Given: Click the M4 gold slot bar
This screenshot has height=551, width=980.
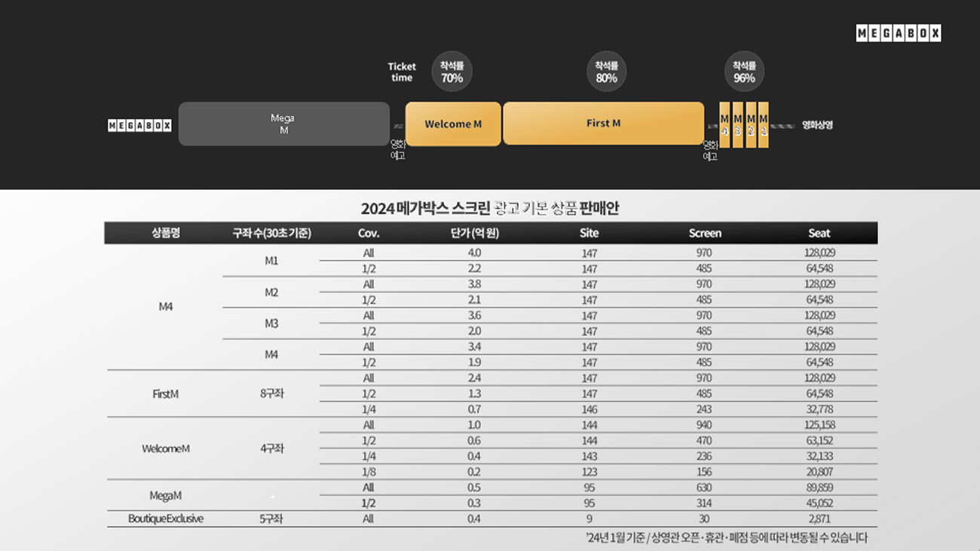Looking at the screenshot, I should coord(724,124).
